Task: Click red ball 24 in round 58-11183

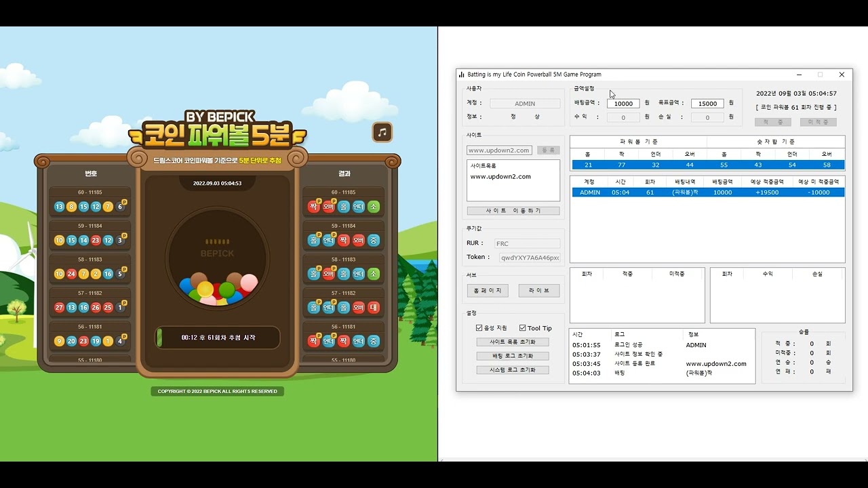Action: click(x=72, y=274)
